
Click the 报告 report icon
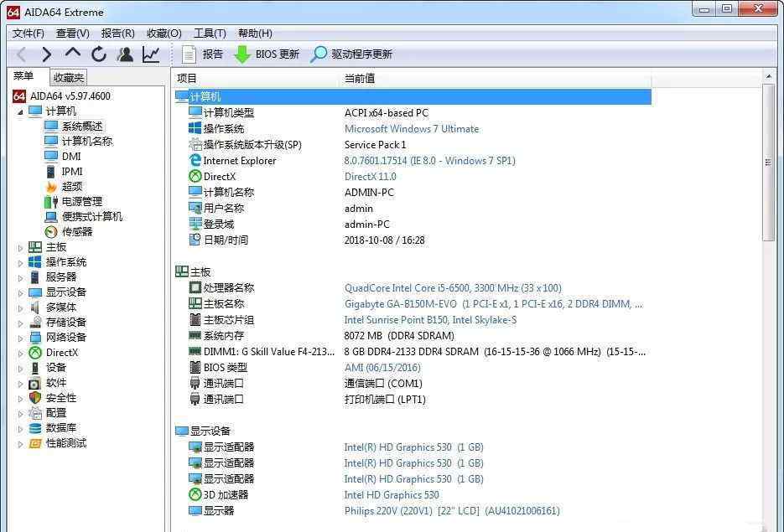point(189,54)
